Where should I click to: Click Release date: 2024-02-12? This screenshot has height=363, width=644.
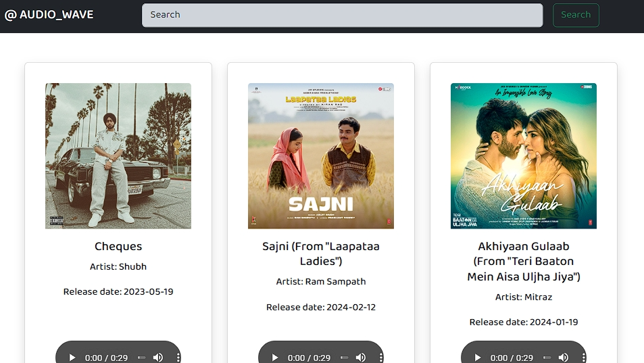pos(321,307)
